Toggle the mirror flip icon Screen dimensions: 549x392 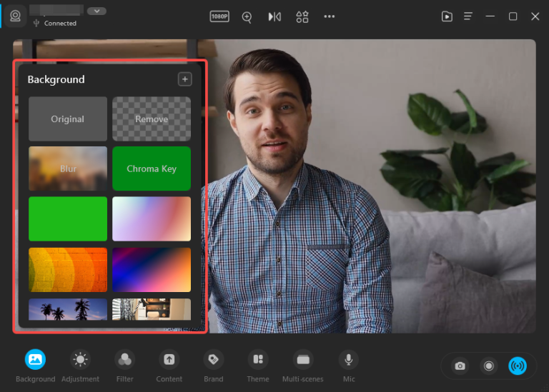click(x=274, y=16)
